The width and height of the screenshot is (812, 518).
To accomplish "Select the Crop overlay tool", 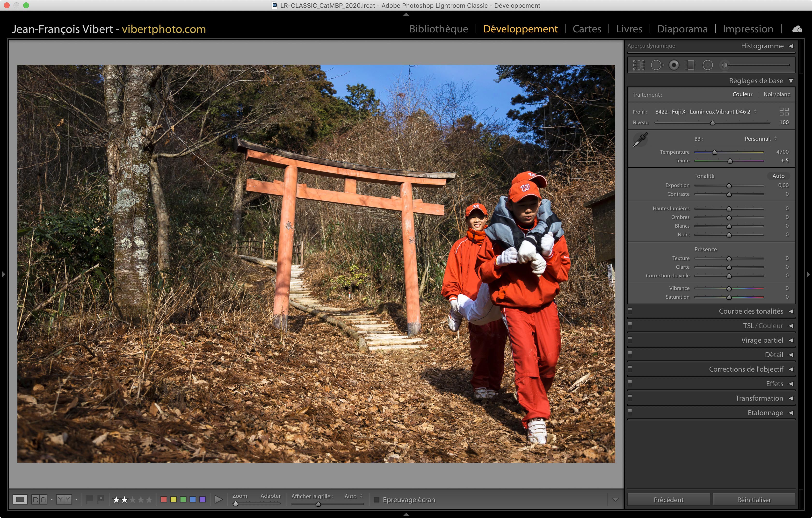I will [638, 65].
